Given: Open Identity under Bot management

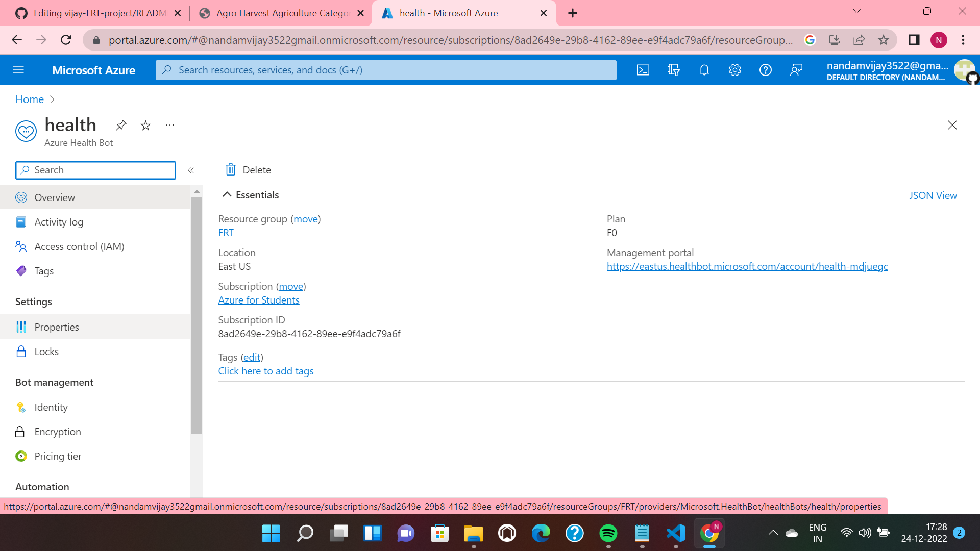Looking at the screenshot, I should (x=95, y=407).
